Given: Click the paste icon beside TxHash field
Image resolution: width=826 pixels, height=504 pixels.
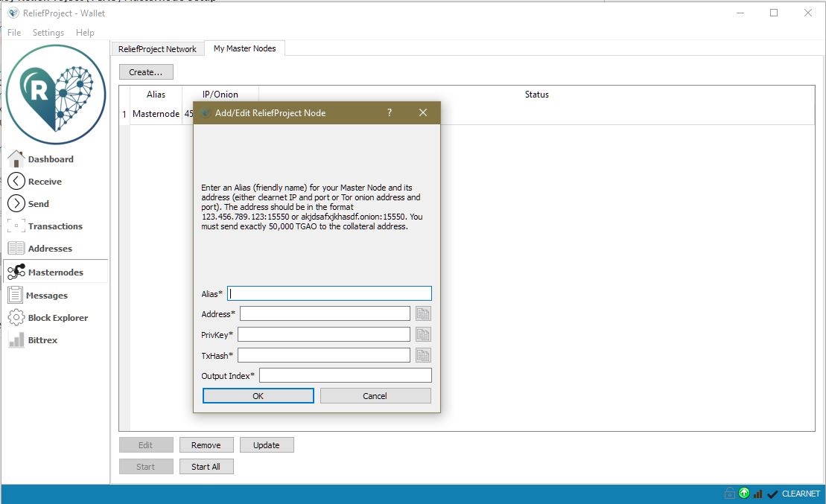Looking at the screenshot, I should click(x=423, y=356).
